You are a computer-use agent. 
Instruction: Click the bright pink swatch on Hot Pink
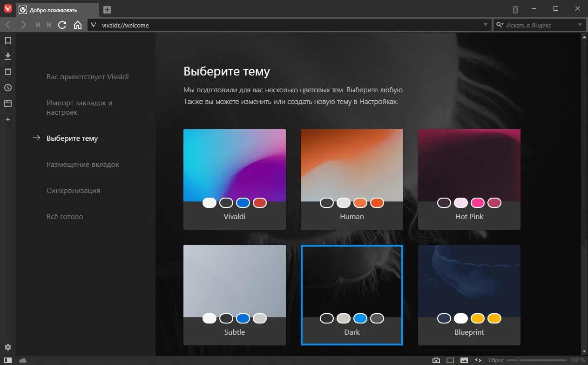pos(478,203)
